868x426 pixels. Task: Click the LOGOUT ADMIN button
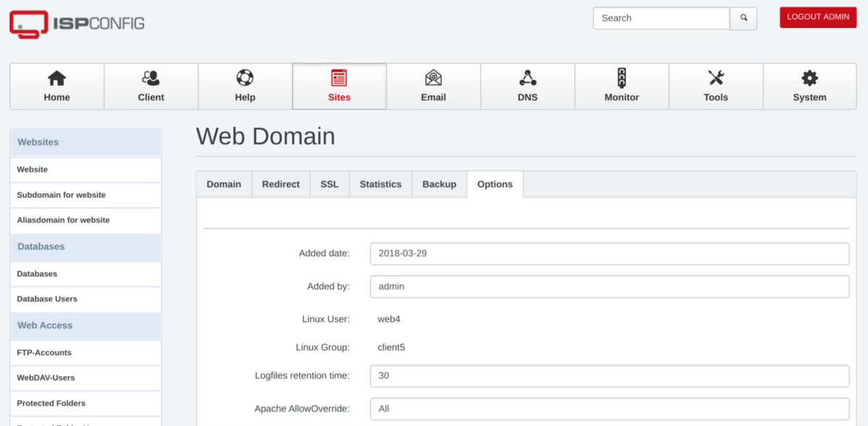pyautogui.click(x=817, y=17)
